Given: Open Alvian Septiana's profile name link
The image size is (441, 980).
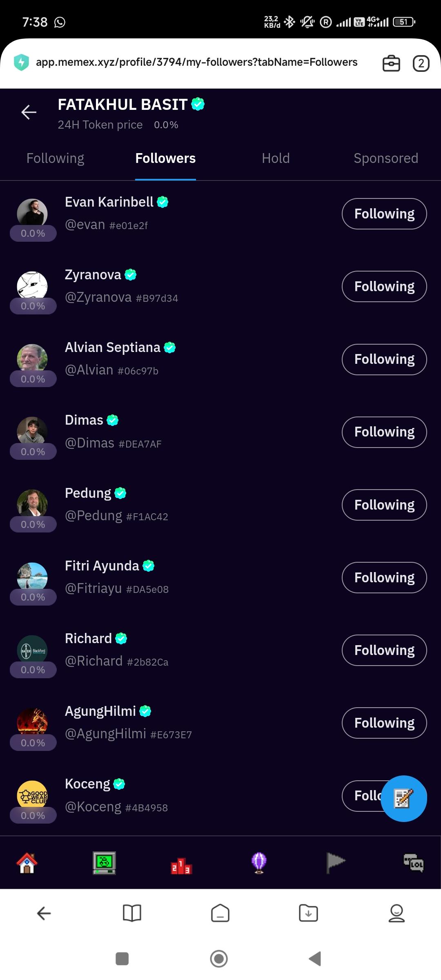Looking at the screenshot, I should (x=113, y=347).
